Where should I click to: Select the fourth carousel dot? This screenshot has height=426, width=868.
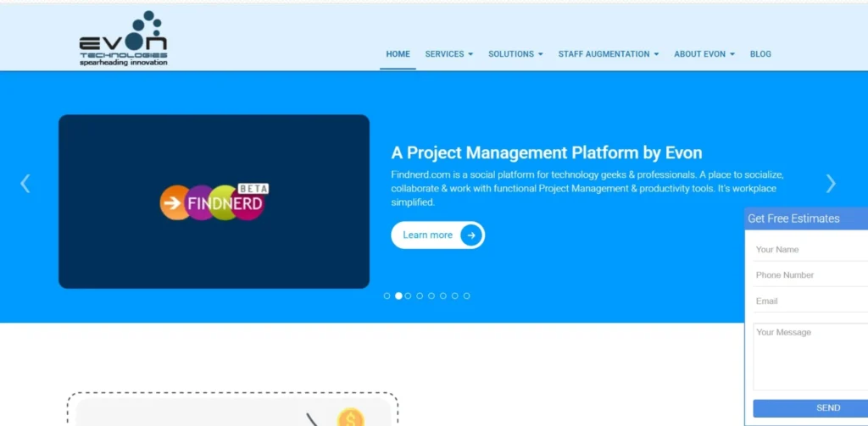(x=420, y=296)
